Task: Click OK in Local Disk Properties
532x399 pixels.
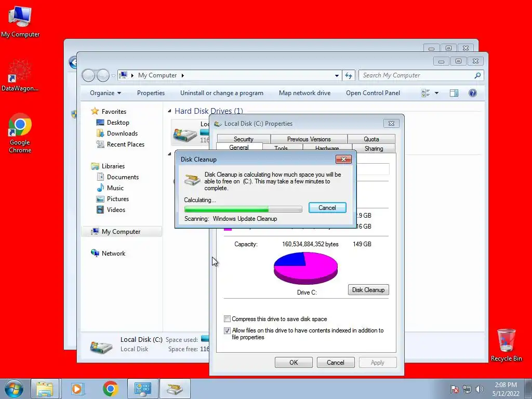Action: pyautogui.click(x=294, y=362)
